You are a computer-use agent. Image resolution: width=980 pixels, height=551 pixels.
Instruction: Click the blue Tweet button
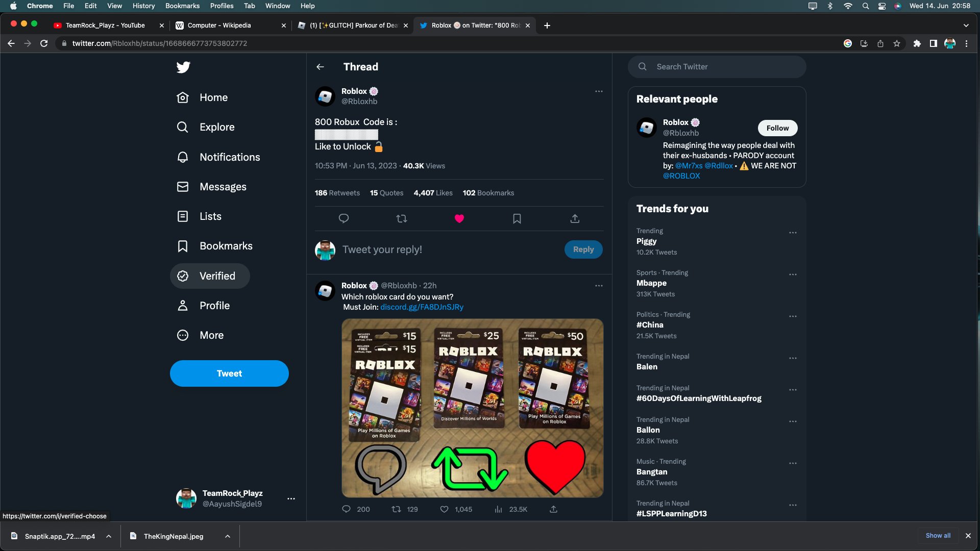[x=229, y=373]
